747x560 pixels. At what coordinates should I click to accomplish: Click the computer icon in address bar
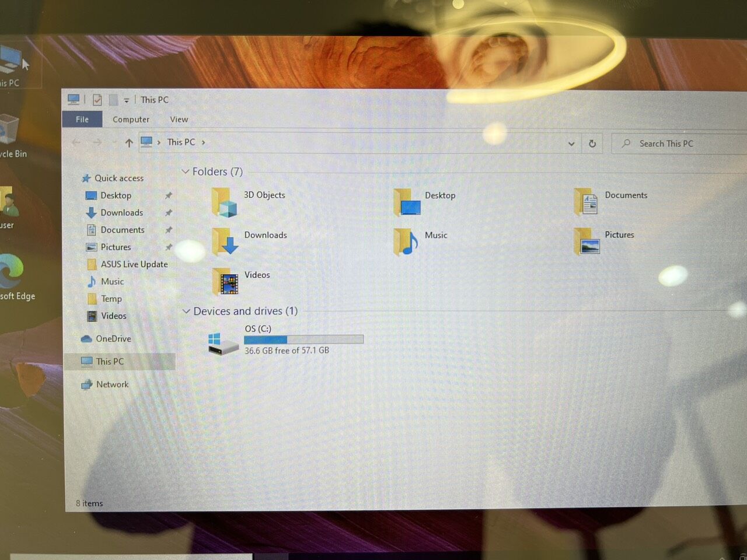[x=146, y=142]
